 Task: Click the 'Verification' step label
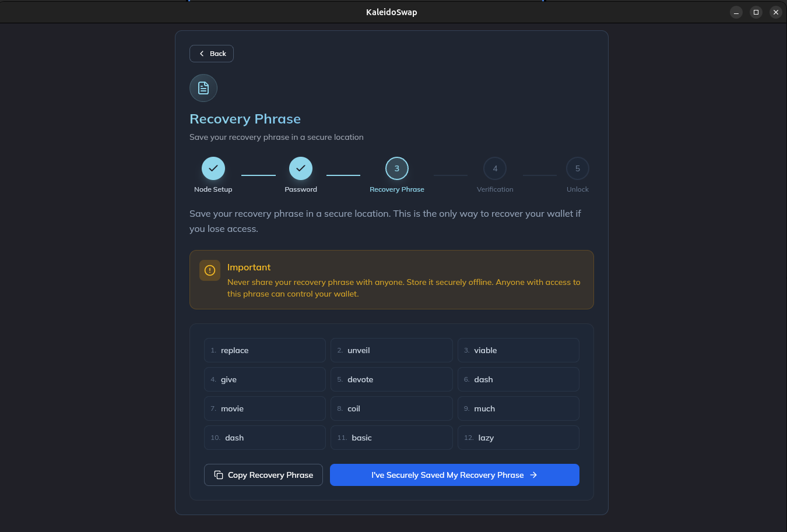[495, 189]
